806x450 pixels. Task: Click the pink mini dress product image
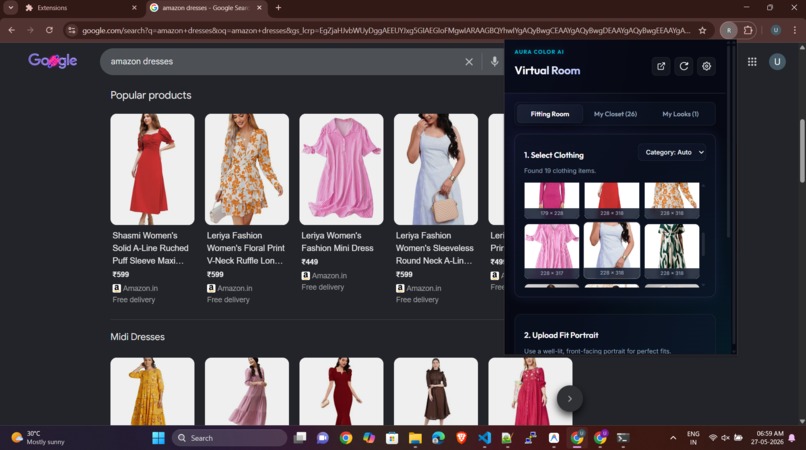[341, 169]
